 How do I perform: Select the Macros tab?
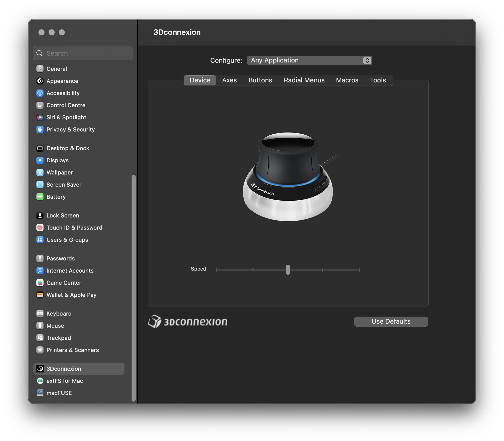point(347,80)
